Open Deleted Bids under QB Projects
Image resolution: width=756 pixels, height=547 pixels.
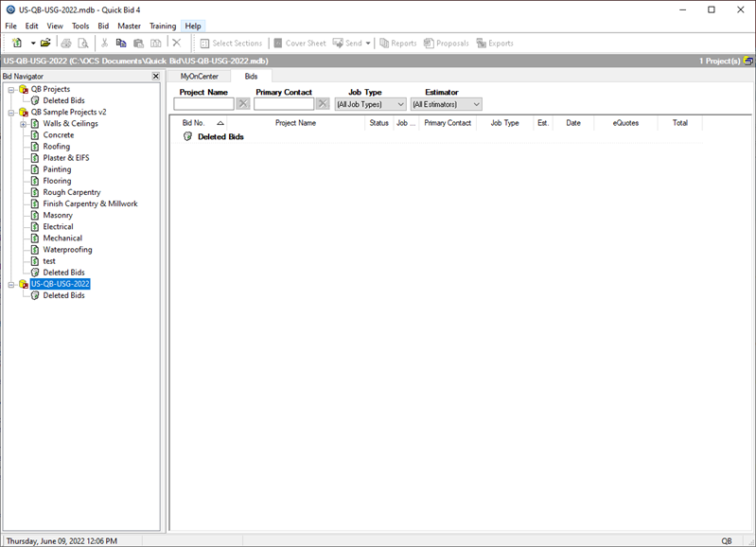point(63,100)
